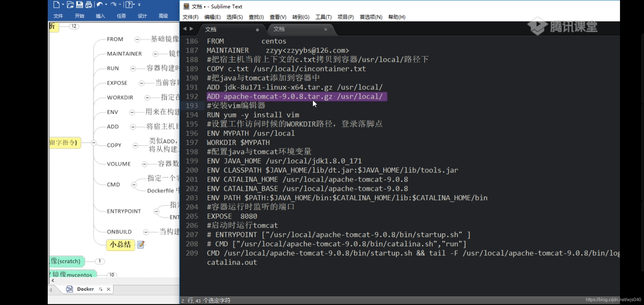Collapse the VOLUME node branch

(x=144, y=164)
